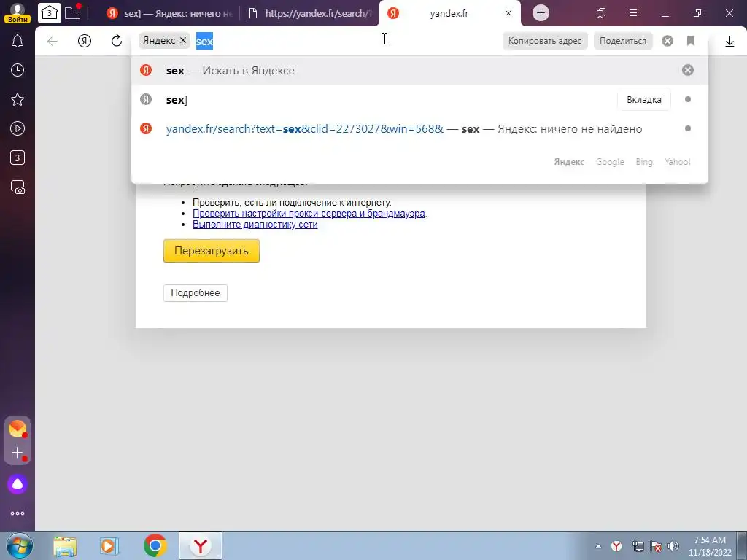This screenshot has height=560, width=747.
Task: Open Action Center flag tray icon
Action: pos(656,546)
